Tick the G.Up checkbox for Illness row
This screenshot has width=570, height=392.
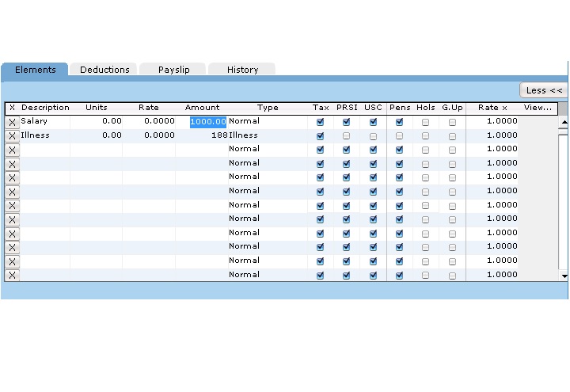point(452,136)
